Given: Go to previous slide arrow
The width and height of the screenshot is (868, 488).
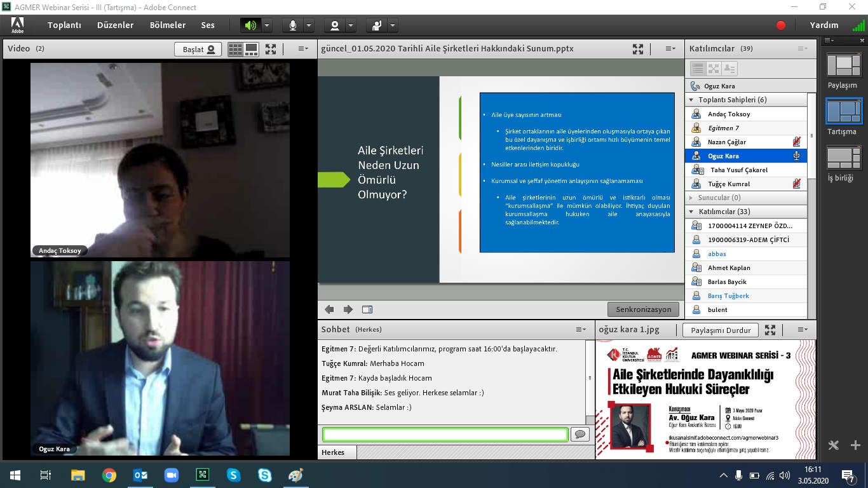Looking at the screenshot, I should 329,309.
